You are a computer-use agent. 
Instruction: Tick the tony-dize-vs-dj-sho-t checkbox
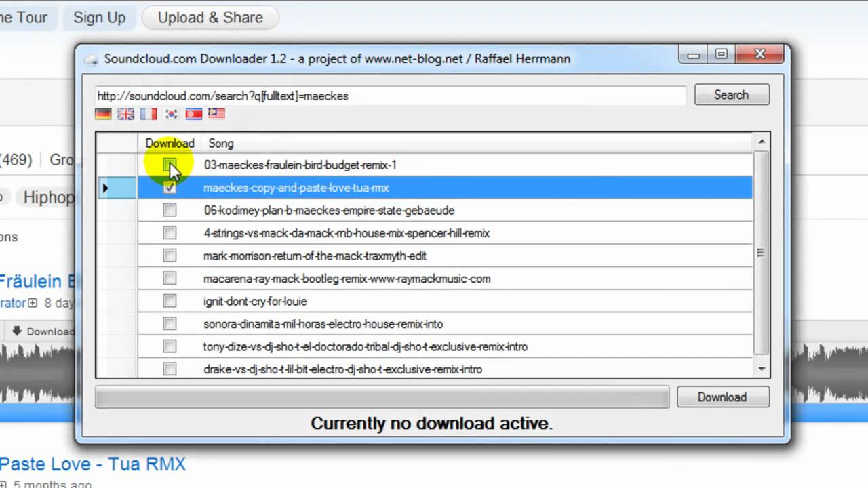[x=170, y=346]
